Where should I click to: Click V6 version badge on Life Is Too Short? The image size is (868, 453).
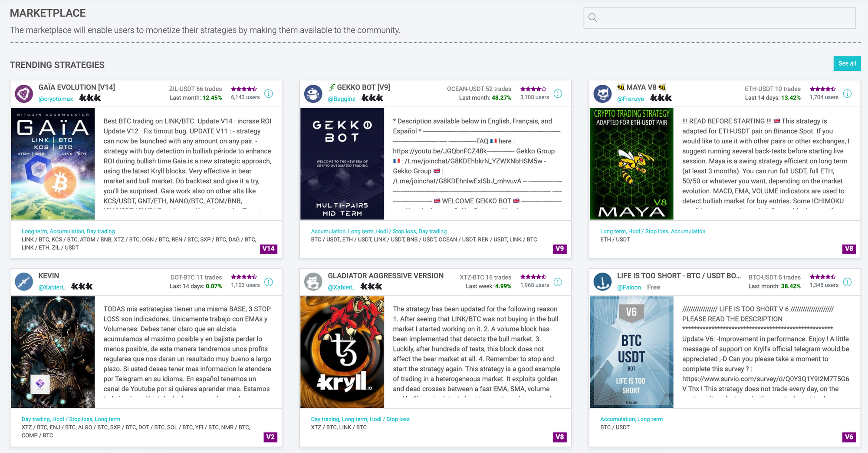point(849,437)
